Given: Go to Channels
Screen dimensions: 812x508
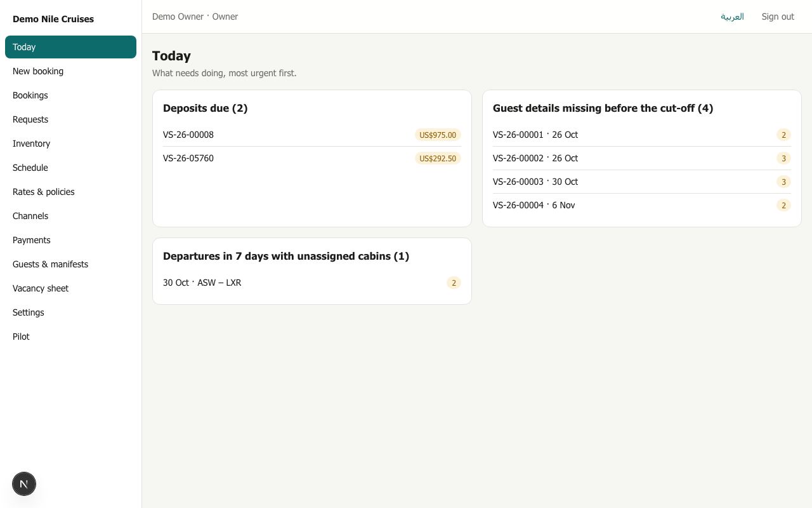Looking at the screenshot, I should pyautogui.click(x=70, y=216).
